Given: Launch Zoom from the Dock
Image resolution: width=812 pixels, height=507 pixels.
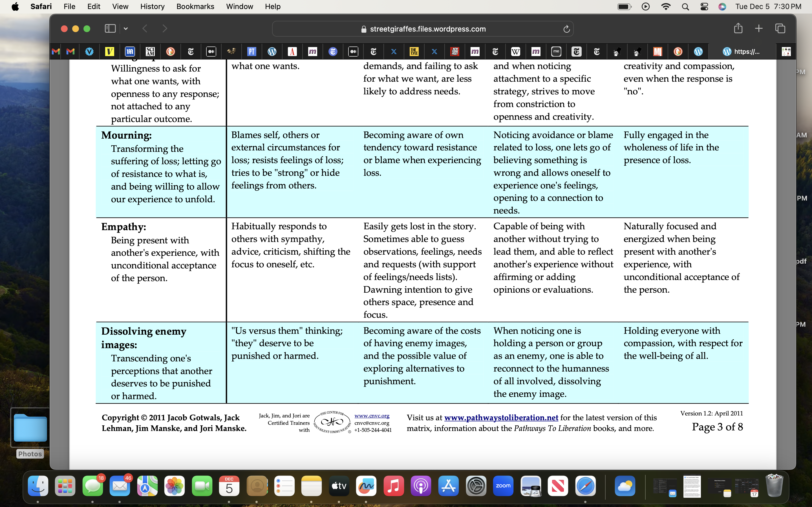Looking at the screenshot, I should point(503,486).
